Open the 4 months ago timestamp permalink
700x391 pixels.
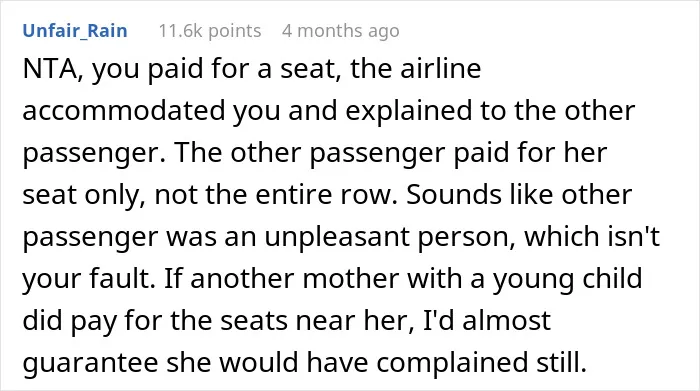(x=341, y=31)
